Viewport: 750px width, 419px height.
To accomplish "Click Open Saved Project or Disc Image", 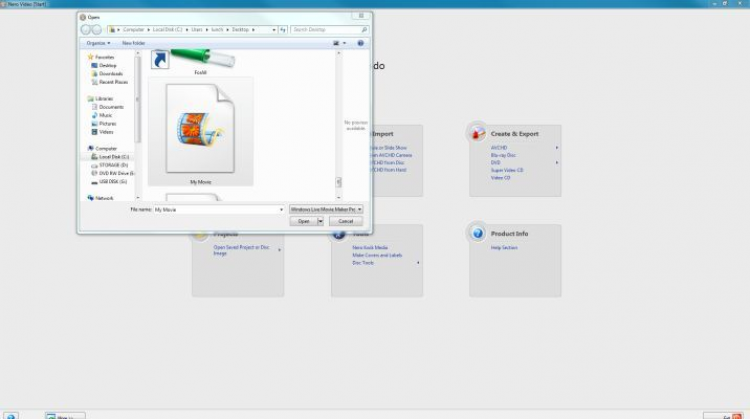I will [241, 250].
